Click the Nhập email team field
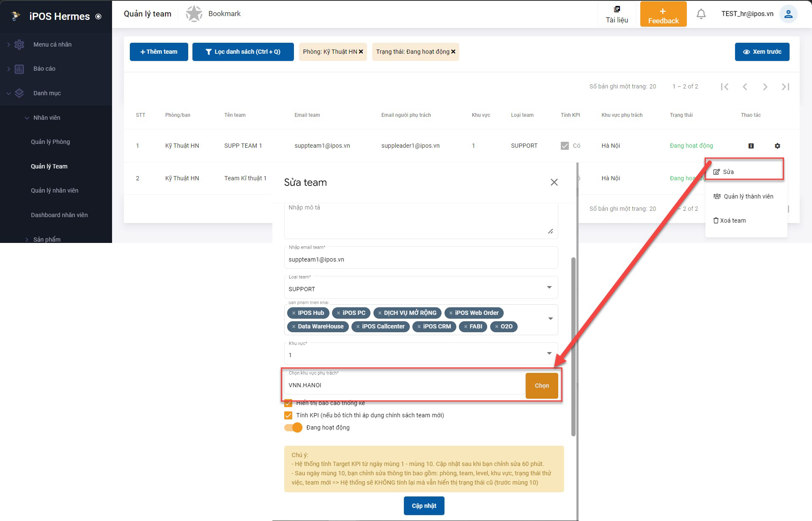 421,259
